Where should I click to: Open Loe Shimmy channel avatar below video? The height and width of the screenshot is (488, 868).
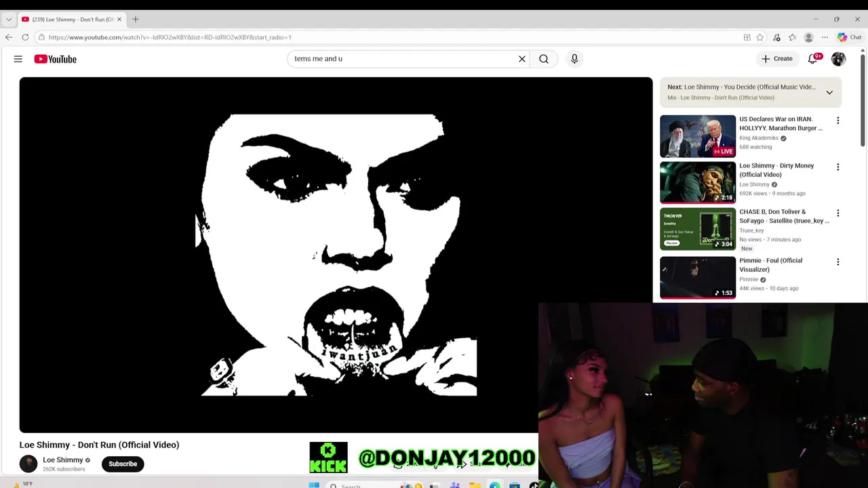28,464
